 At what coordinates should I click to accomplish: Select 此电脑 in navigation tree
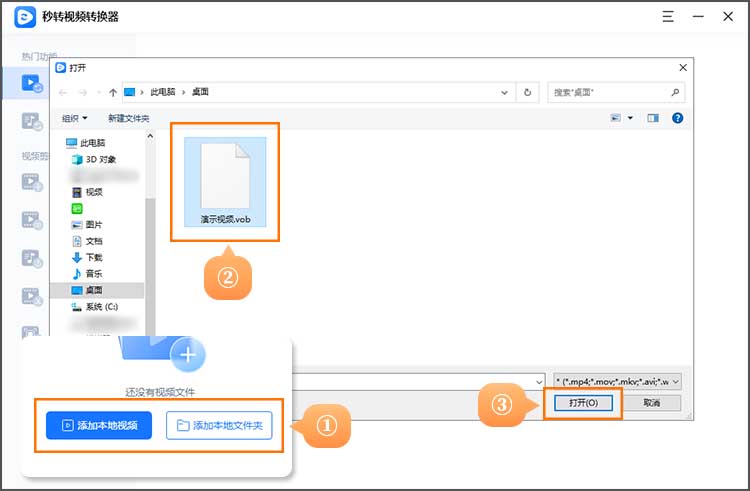[x=86, y=143]
